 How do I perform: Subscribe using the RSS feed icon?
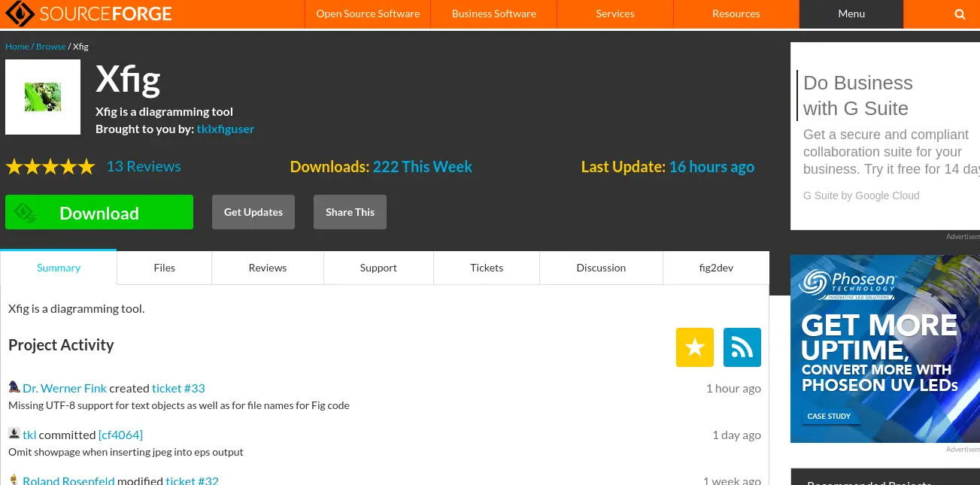tap(742, 347)
